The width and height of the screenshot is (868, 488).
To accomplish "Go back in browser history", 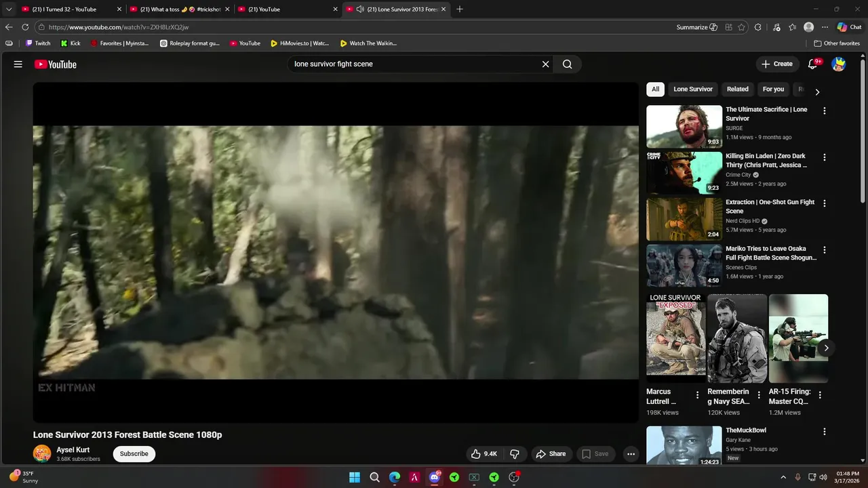I will 9,27.
